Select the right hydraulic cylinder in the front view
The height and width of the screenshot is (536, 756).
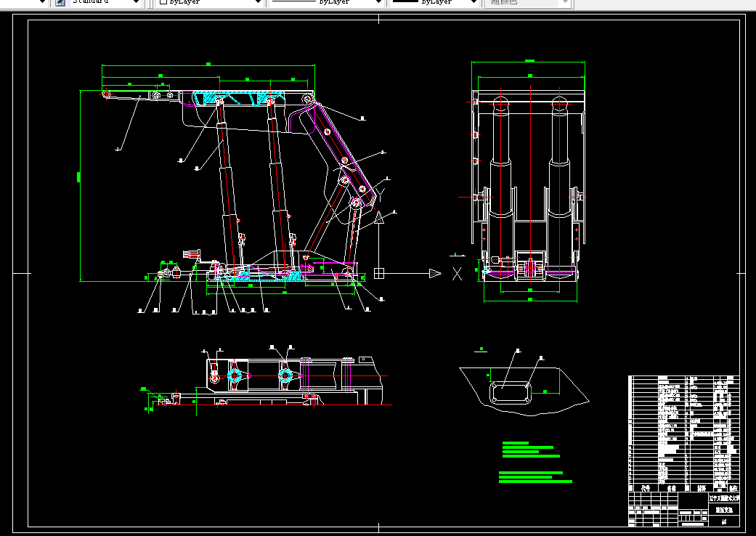tap(559, 188)
